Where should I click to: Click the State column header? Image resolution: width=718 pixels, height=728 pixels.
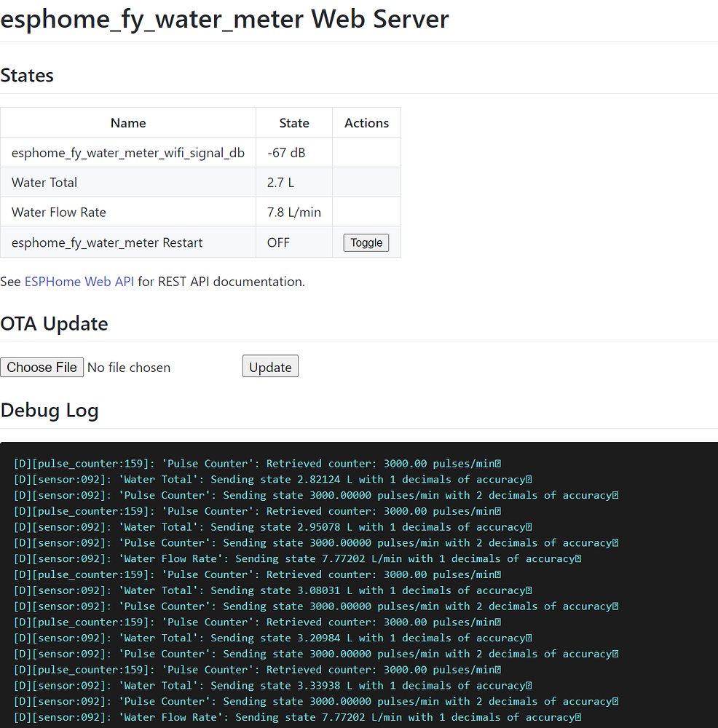click(293, 122)
